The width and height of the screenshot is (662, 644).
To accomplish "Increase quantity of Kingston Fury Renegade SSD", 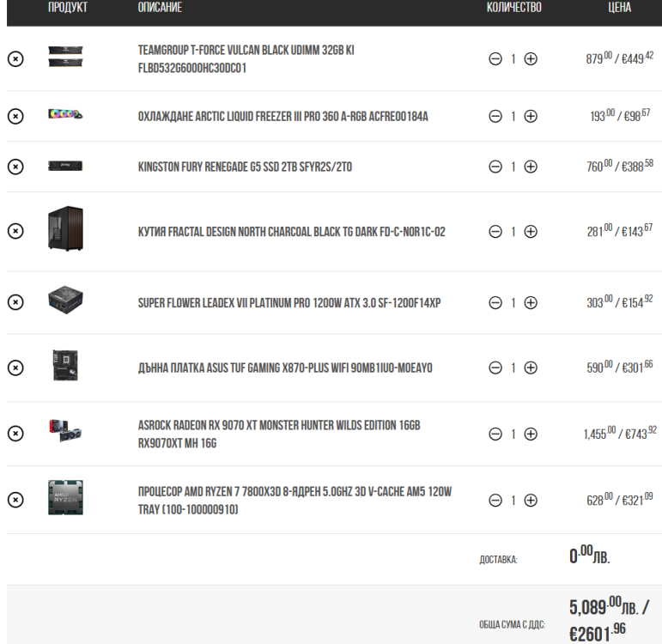I will (531, 167).
